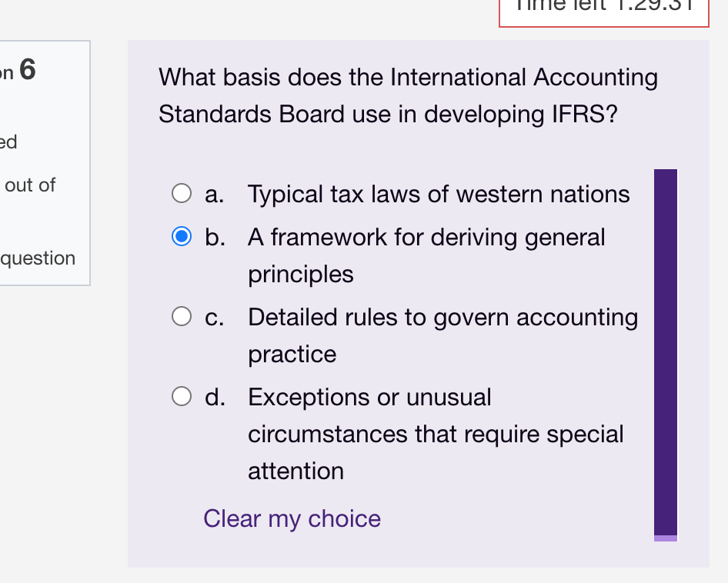Click the "Time left" timer box
The image size is (728, 583).
(x=603, y=9)
